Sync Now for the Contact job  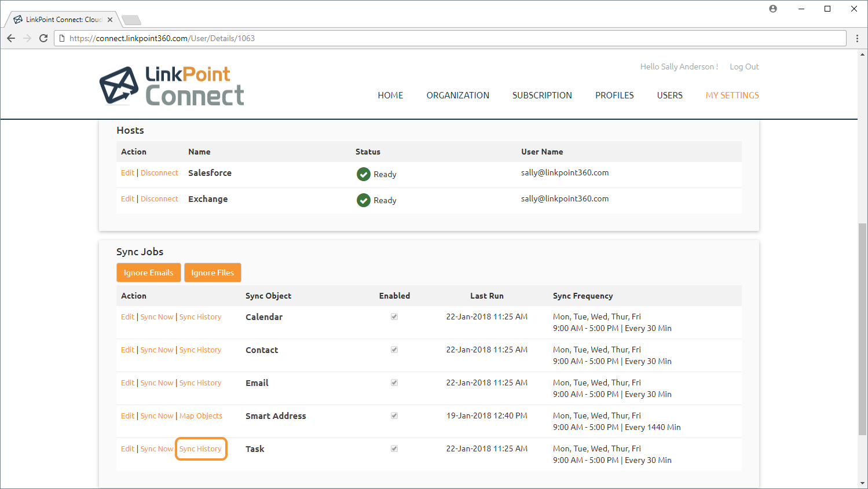[x=157, y=350]
